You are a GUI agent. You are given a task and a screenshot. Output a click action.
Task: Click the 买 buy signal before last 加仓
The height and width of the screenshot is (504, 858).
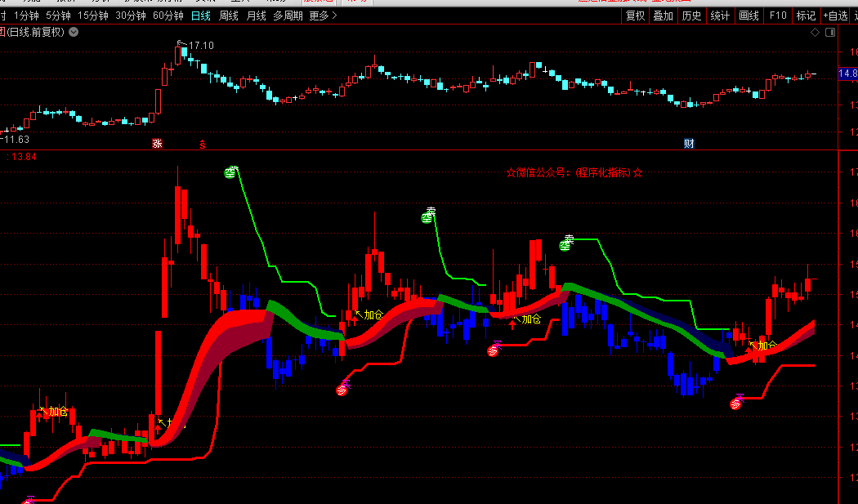pos(736,403)
